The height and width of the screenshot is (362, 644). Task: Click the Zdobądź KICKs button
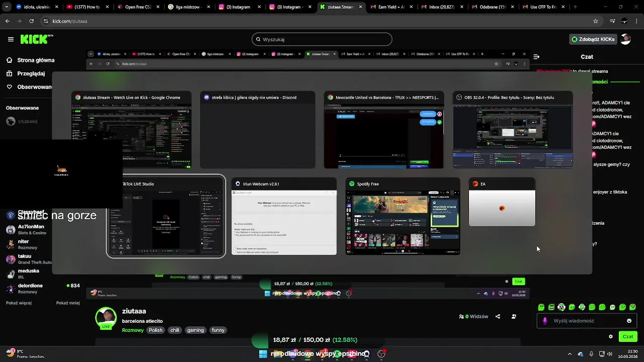pyautogui.click(x=593, y=39)
